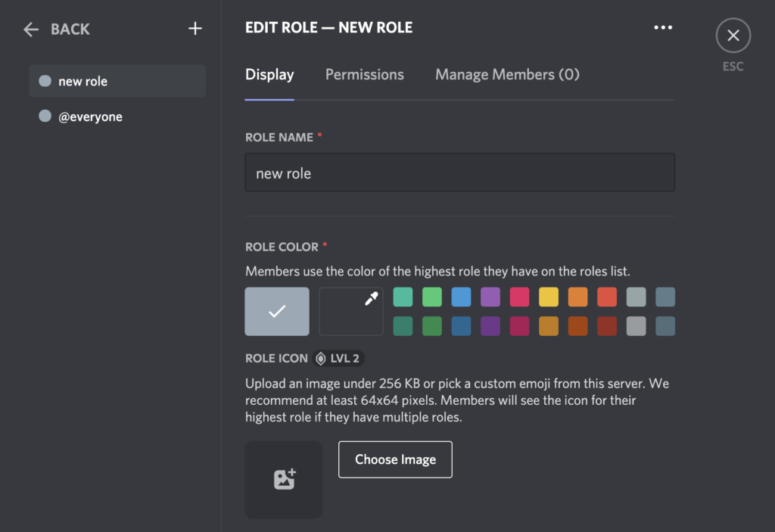Open the Manage Members (0) tab
The image size is (775, 532).
click(x=507, y=74)
